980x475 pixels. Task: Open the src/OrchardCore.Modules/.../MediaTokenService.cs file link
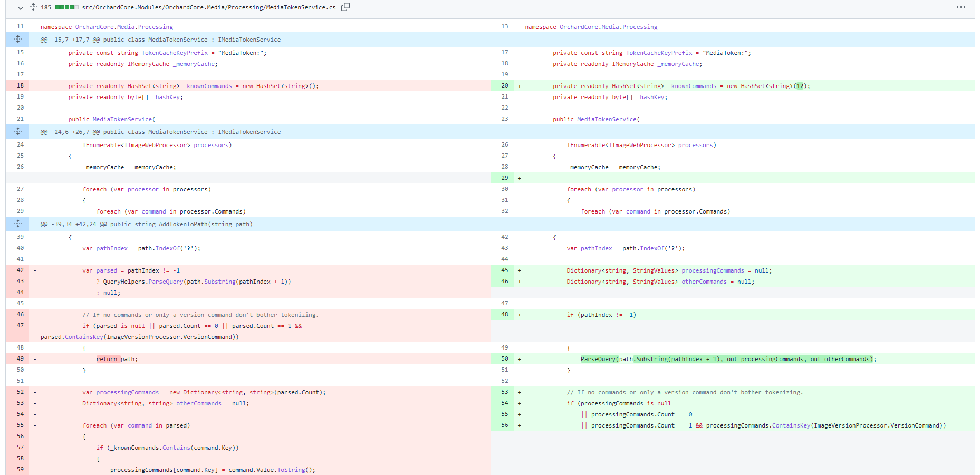point(209,7)
